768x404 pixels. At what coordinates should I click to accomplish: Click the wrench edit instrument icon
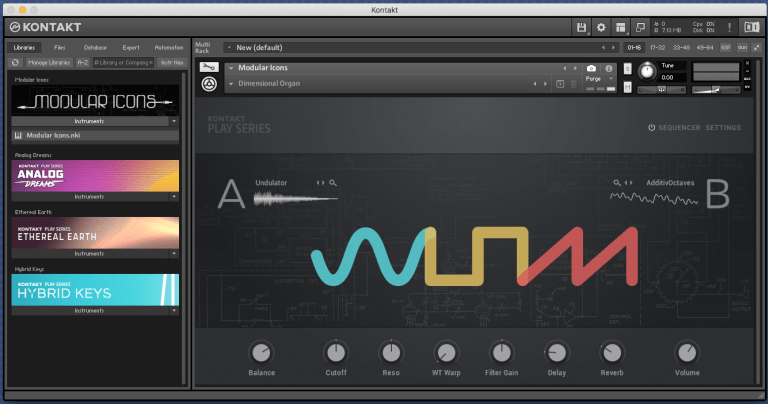pos(210,68)
